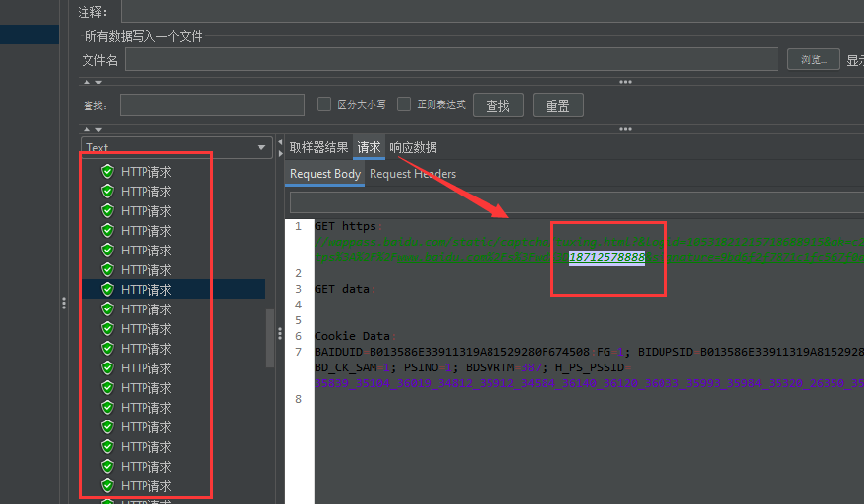The width and height of the screenshot is (864, 504).
Task: Focus the 文件名 filename field
Action: 451,59
